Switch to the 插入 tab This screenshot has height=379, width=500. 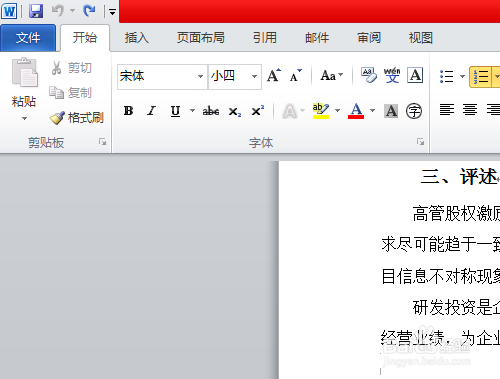pyautogui.click(x=136, y=38)
